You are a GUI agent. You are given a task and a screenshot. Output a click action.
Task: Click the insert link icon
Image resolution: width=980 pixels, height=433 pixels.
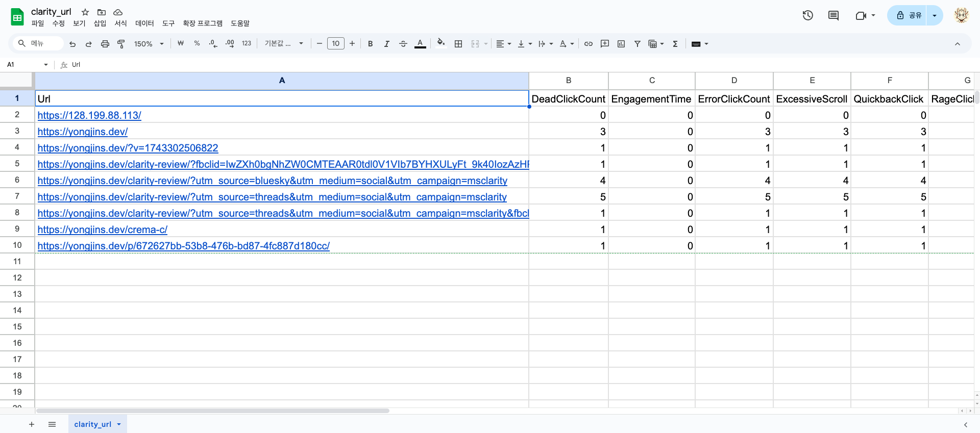coord(589,44)
